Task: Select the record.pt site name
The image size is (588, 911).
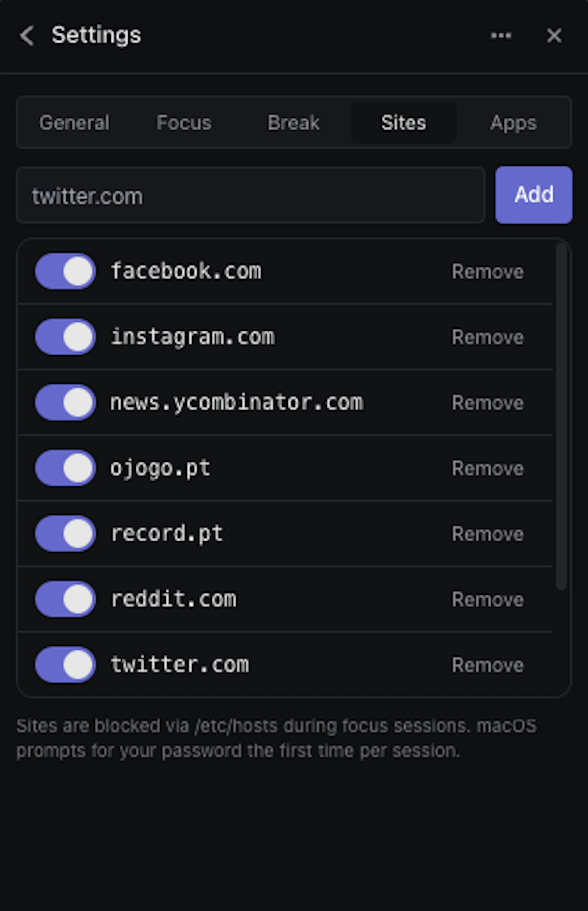Action: pos(167,534)
